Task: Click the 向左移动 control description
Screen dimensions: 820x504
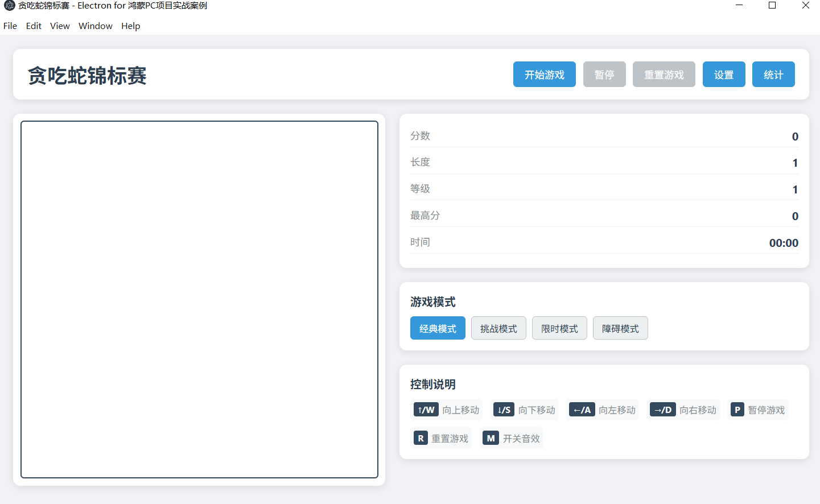Action: click(617, 410)
